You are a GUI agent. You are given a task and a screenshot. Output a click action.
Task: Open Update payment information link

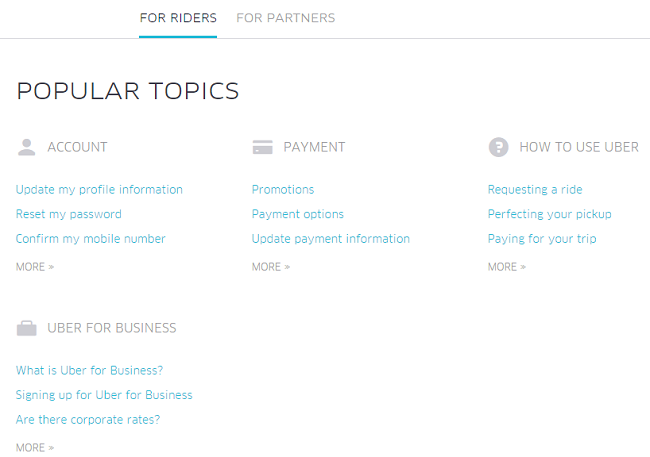[331, 238]
